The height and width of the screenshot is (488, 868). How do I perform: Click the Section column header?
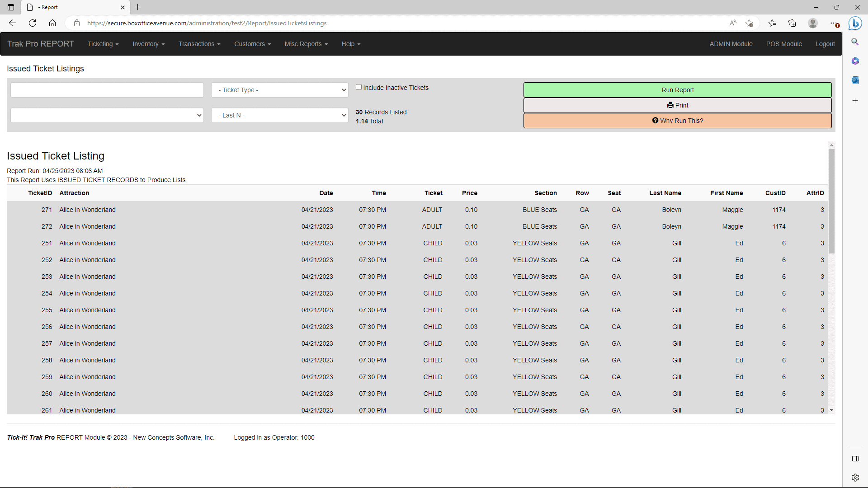click(x=546, y=193)
